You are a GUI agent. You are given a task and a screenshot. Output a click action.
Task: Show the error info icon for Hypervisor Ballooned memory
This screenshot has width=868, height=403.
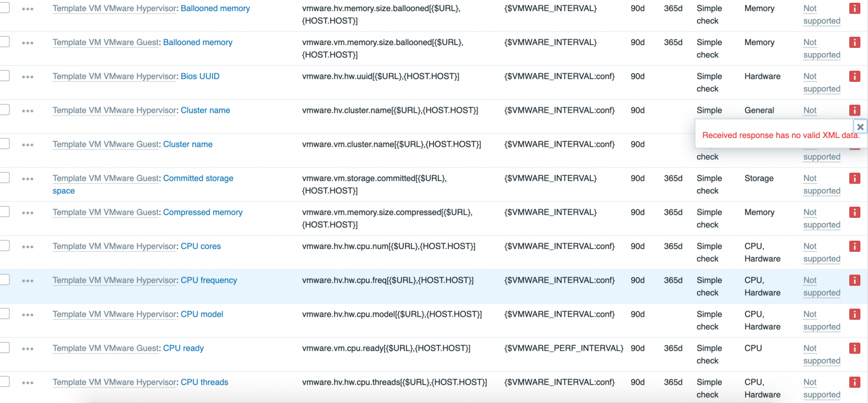tap(855, 8)
